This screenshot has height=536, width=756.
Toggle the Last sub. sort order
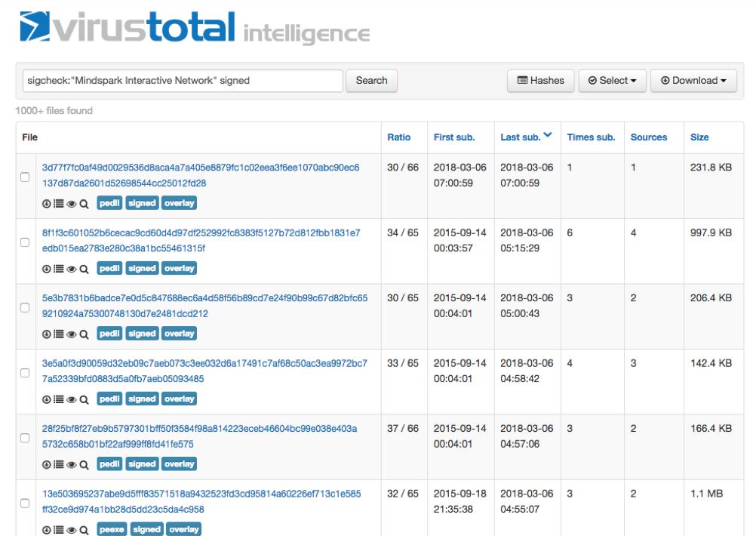tap(526, 137)
